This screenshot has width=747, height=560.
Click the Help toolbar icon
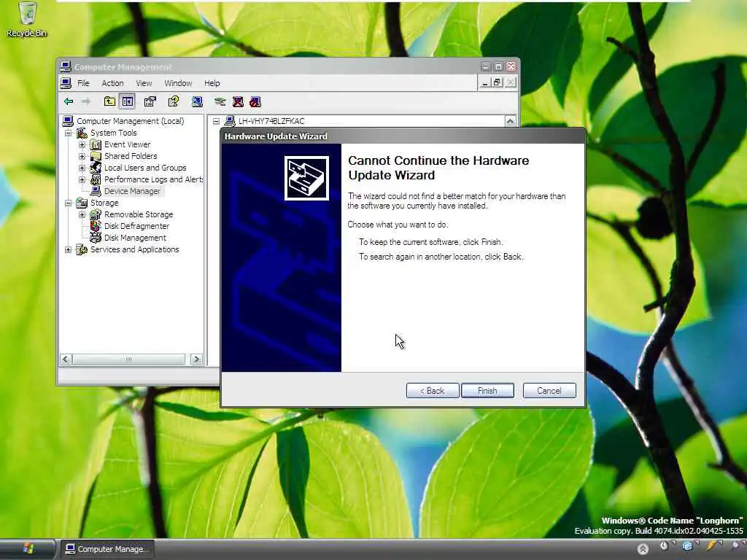[x=174, y=101]
